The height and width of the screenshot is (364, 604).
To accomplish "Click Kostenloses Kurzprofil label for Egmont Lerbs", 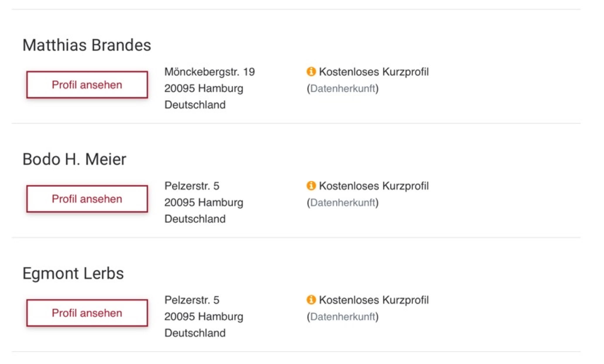I will 374,300.
